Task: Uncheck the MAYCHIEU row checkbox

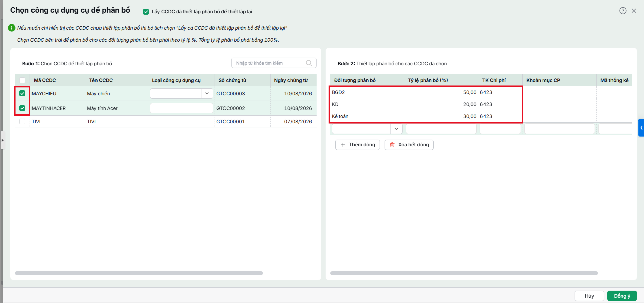Action: tap(22, 94)
